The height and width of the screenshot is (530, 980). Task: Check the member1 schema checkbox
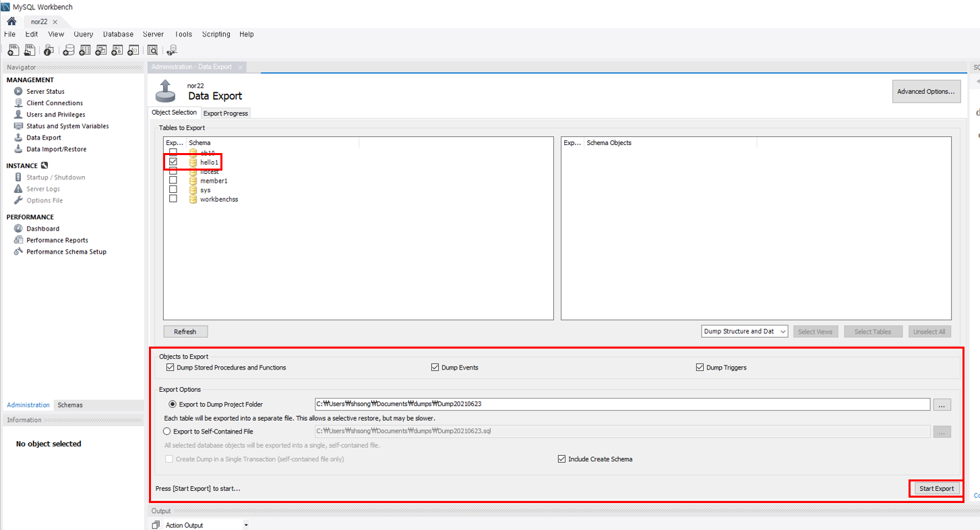tap(173, 181)
